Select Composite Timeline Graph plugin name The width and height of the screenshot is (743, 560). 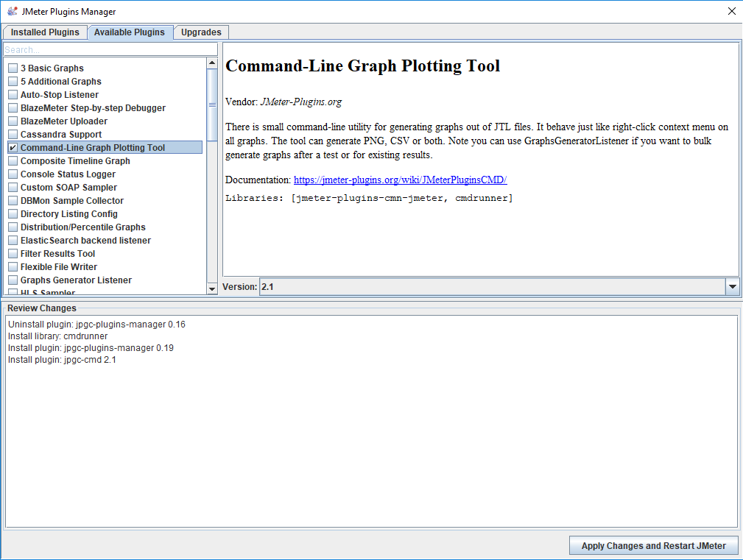coord(75,161)
